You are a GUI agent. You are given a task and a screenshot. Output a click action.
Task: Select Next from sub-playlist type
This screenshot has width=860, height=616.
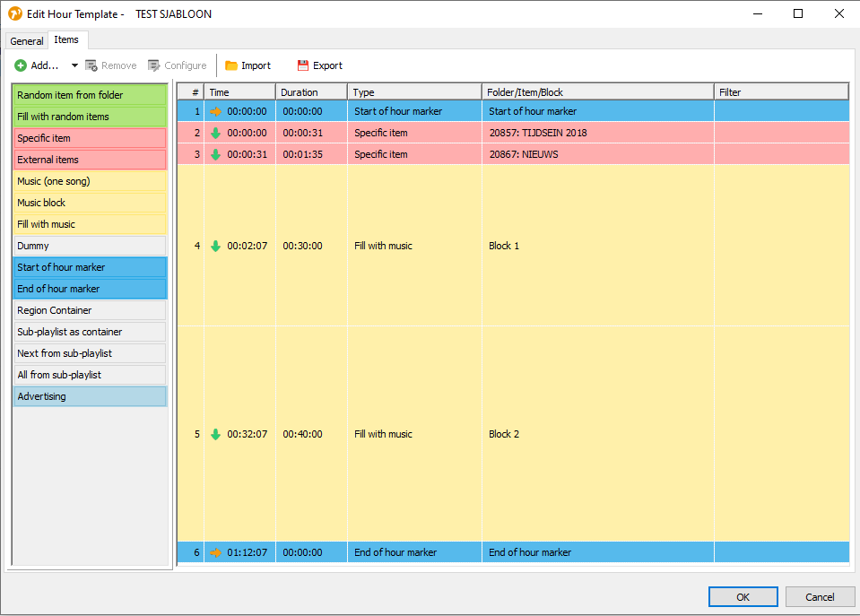[x=90, y=353]
